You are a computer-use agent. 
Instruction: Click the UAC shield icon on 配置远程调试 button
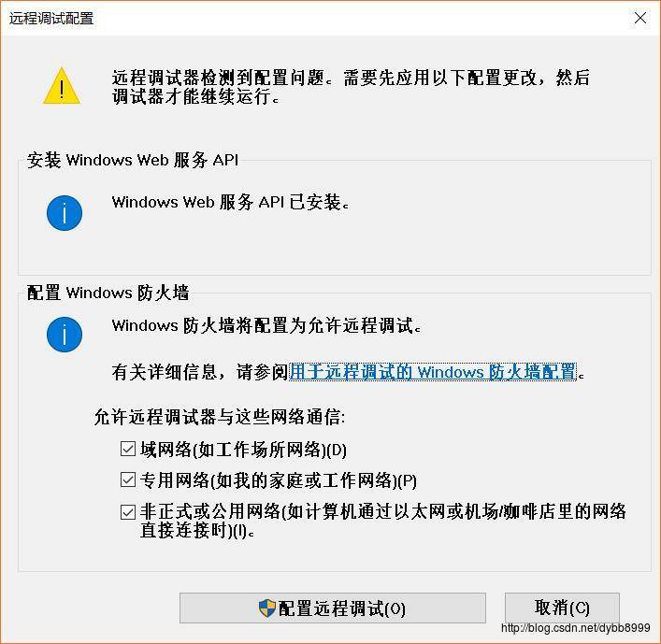click(266, 608)
